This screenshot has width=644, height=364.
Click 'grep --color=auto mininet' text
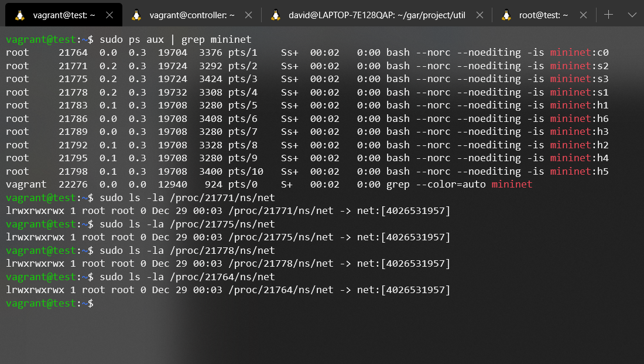[459, 184]
